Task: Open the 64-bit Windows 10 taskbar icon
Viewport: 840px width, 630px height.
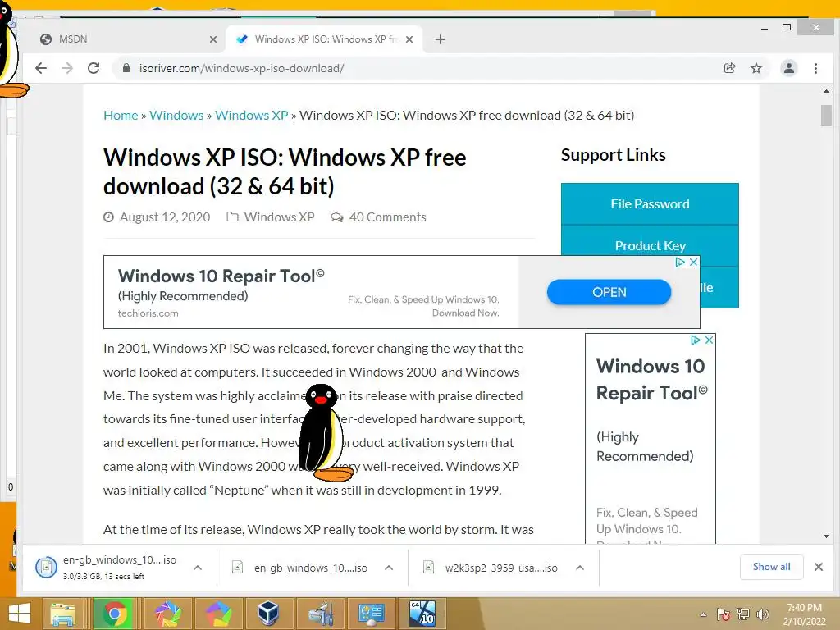Action: (422, 614)
